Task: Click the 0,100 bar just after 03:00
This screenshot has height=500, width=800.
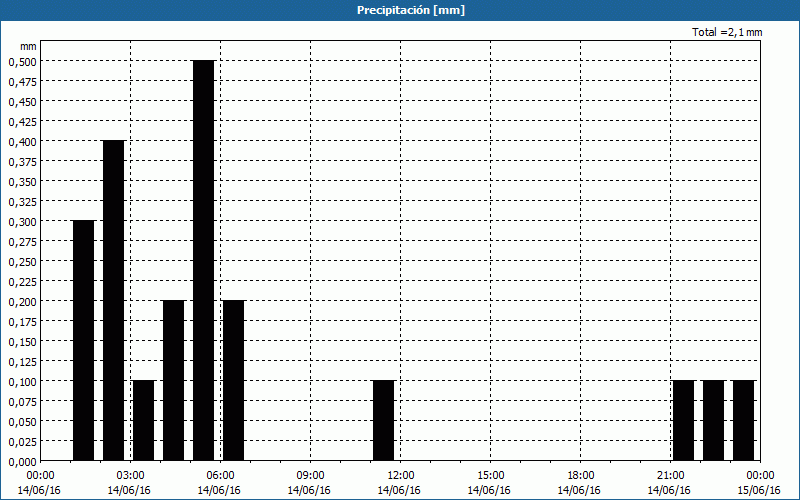Action: point(143,421)
